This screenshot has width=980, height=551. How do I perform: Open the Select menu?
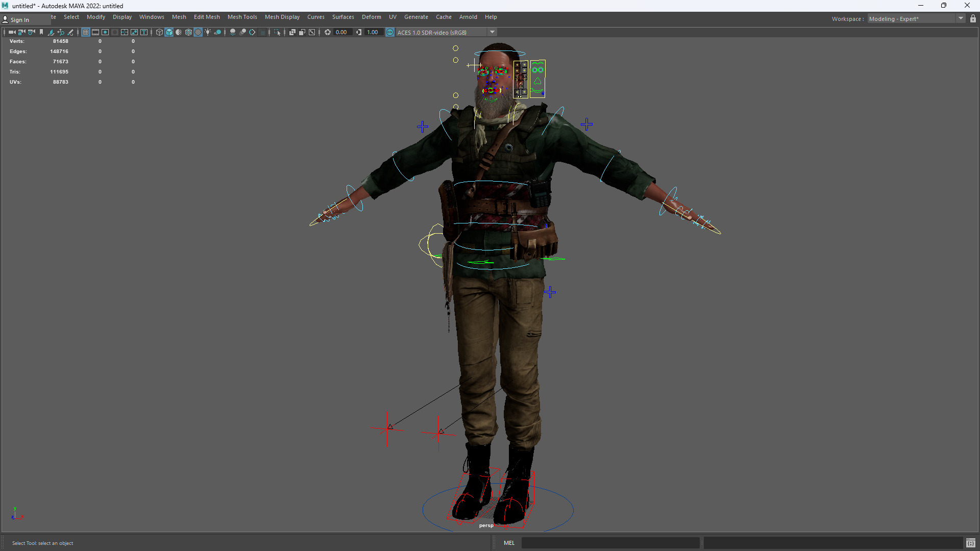[71, 17]
